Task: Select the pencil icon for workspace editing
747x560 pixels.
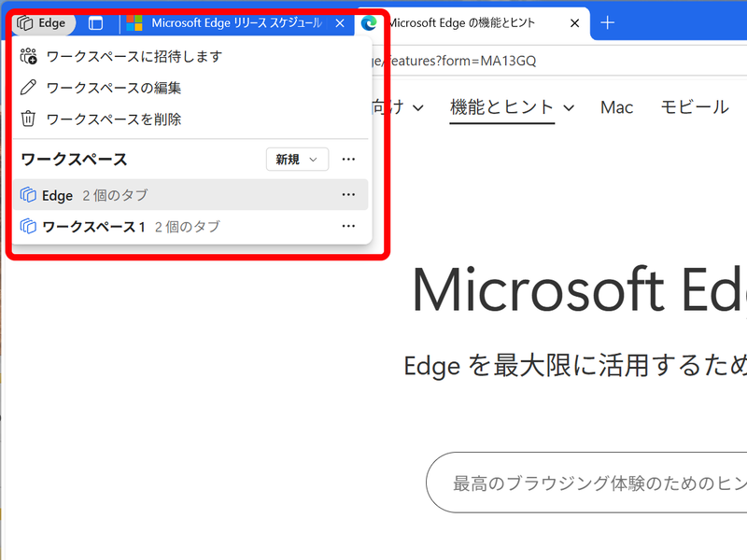Action: coord(27,88)
